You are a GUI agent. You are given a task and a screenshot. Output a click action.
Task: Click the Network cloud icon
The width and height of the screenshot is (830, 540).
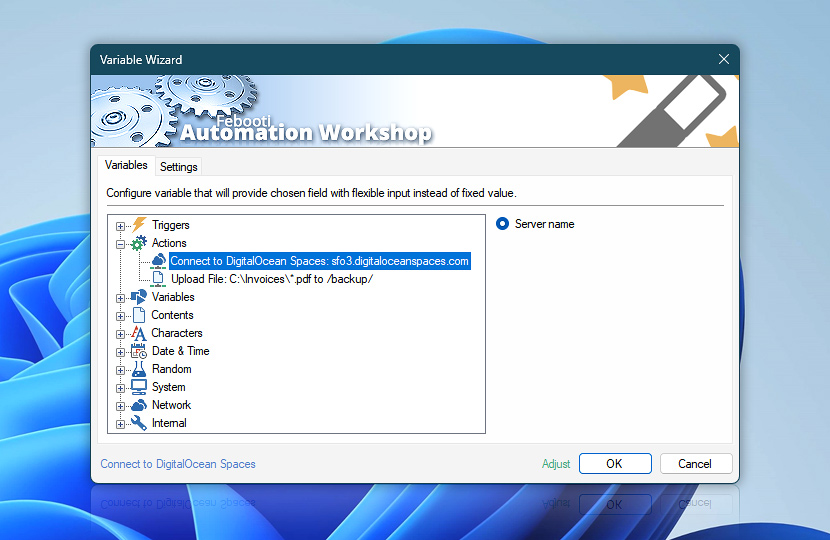click(139, 405)
